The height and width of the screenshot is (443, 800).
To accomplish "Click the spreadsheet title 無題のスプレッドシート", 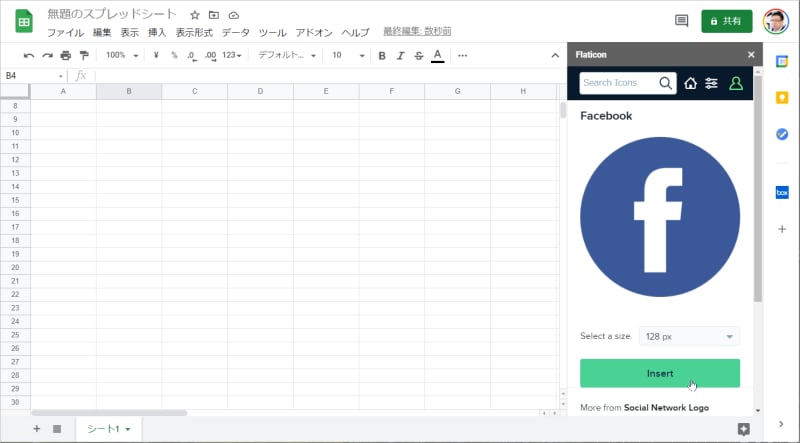I will (x=112, y=14).
